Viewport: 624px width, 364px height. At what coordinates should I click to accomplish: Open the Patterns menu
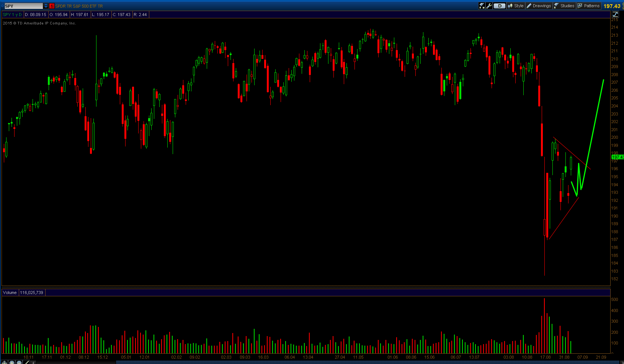588,6
